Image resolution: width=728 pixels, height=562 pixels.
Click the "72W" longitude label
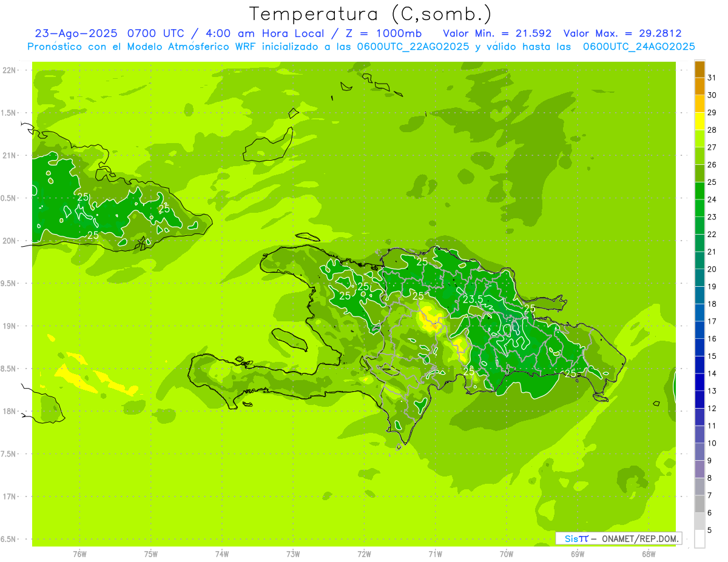364,554
